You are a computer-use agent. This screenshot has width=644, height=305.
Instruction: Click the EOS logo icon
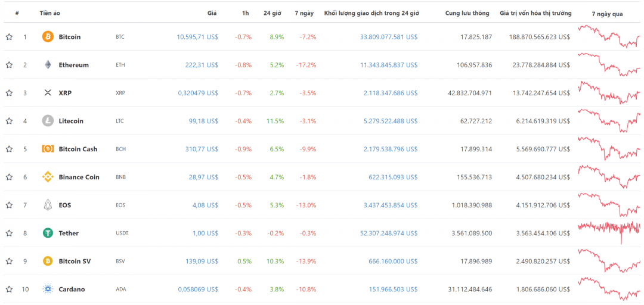click(x=48, y=205)
